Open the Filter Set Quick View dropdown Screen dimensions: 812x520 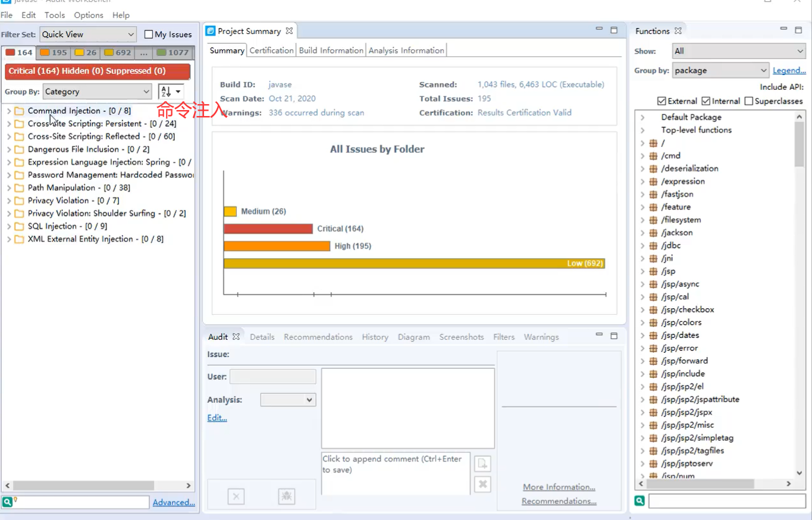[88, 35]
